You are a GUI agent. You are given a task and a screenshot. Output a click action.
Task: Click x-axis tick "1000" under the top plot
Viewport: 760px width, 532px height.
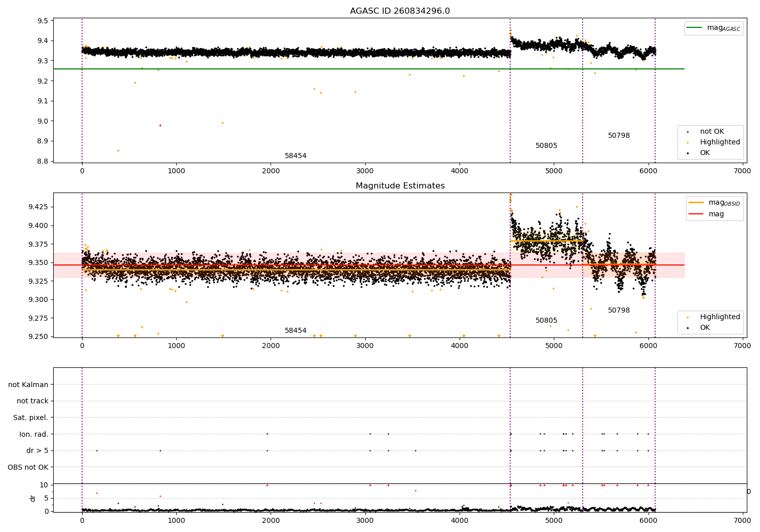176,171
